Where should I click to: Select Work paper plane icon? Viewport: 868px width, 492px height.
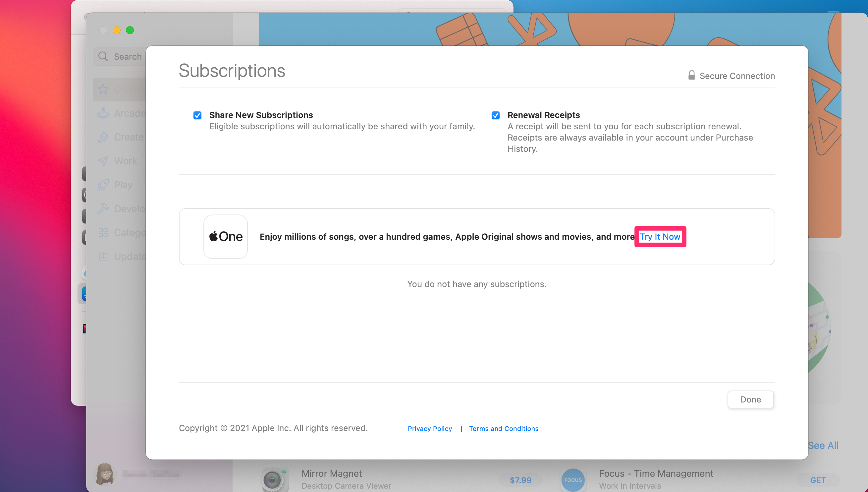[103, 161]
